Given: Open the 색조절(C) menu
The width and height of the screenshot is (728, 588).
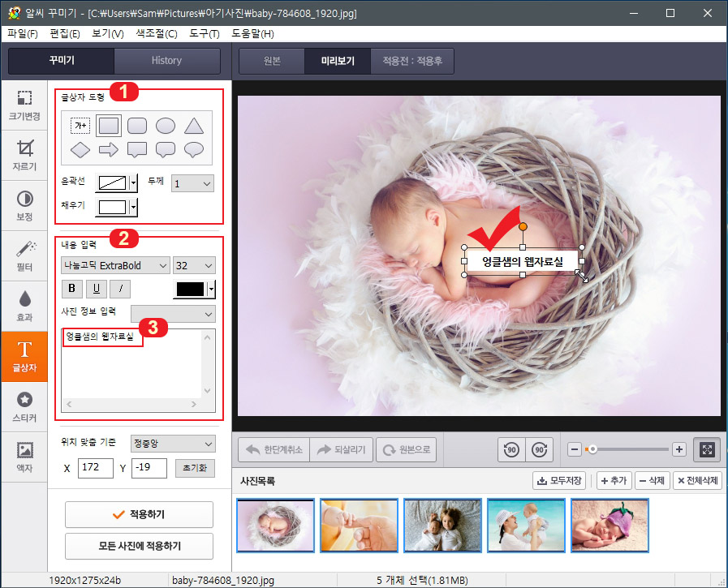Looking at the screenshot, I should coord(157,33).
